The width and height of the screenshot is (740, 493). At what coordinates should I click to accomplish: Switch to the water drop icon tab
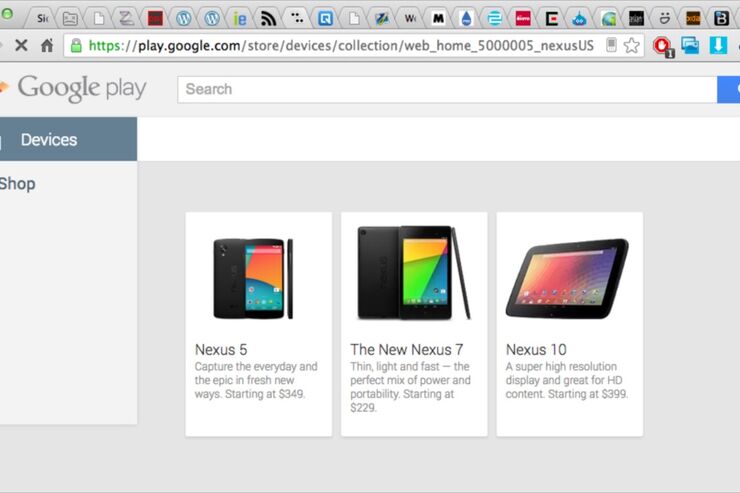[466, 18]
